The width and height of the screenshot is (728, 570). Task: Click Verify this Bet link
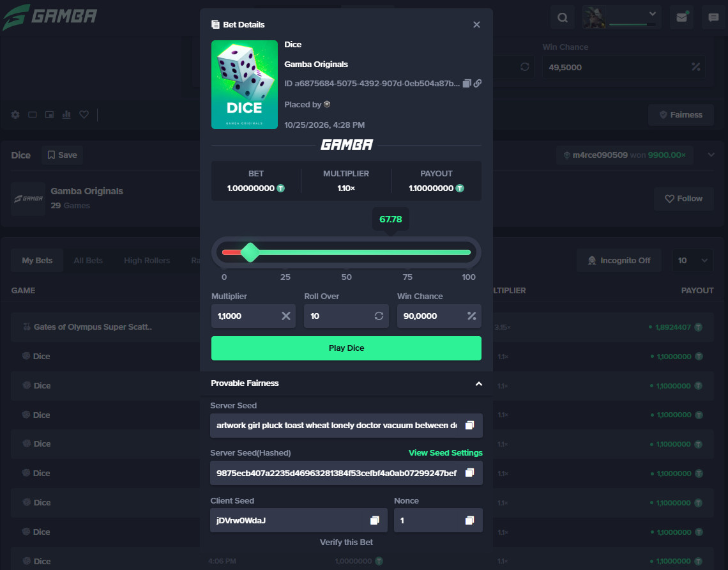pyautogui.click(x=346, y=542)
